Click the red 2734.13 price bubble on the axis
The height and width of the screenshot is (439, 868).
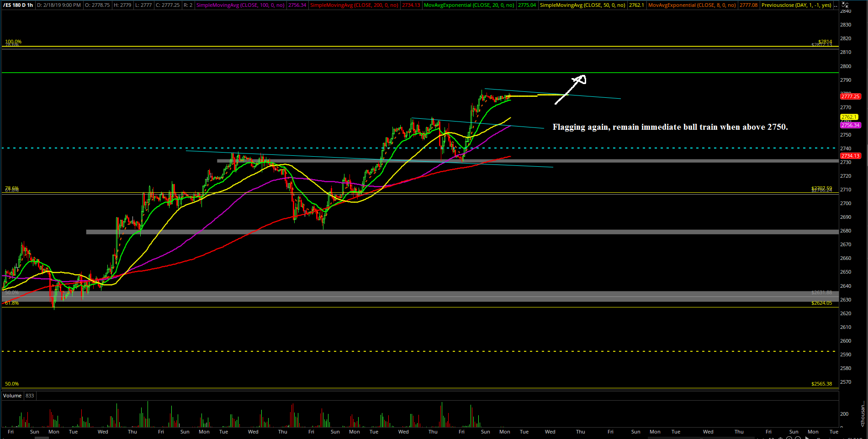tap(851, 156)
